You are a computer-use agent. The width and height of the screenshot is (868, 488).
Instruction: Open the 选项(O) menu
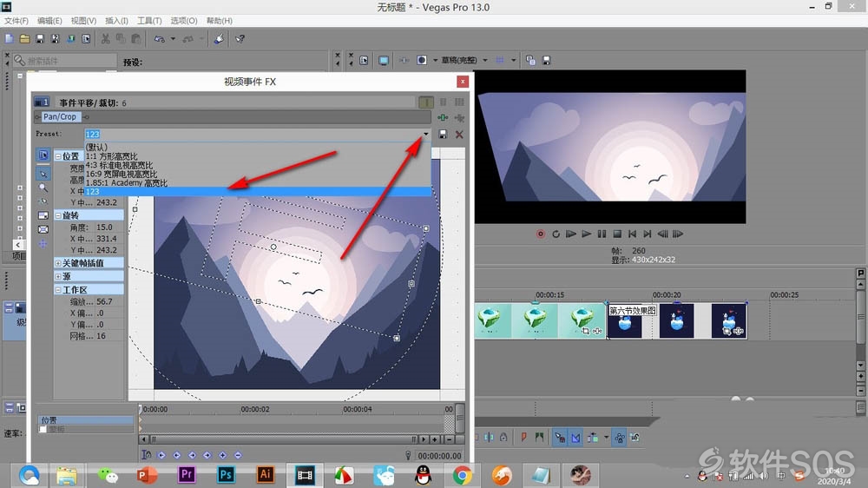click(x=184, y=21)
